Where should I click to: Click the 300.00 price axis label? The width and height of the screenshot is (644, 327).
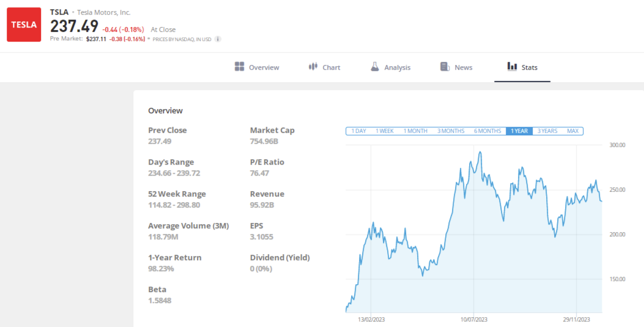tap(616, 145)
